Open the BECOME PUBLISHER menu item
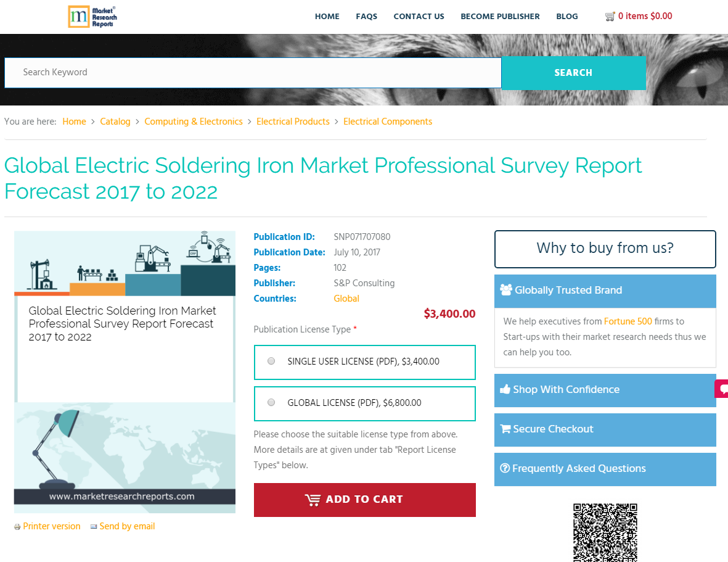728x562 pixels. pos(500,16)
